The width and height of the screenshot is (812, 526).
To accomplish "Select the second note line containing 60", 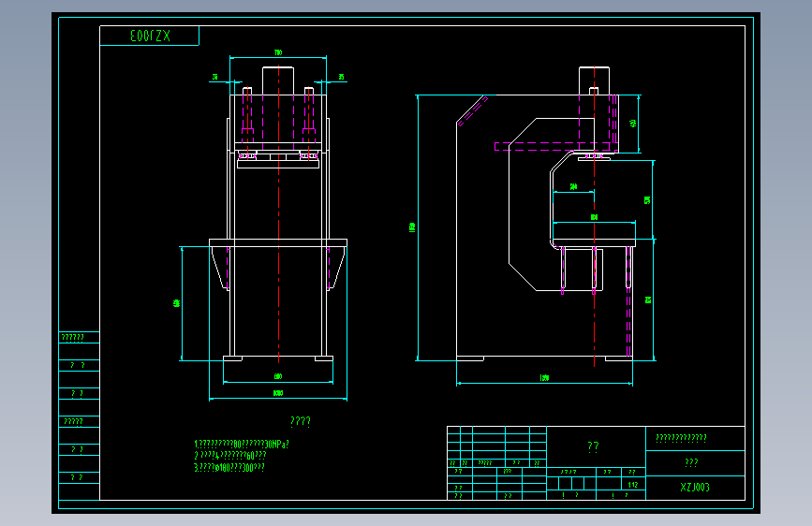I will pyautogui.click(x=230, y=456).
